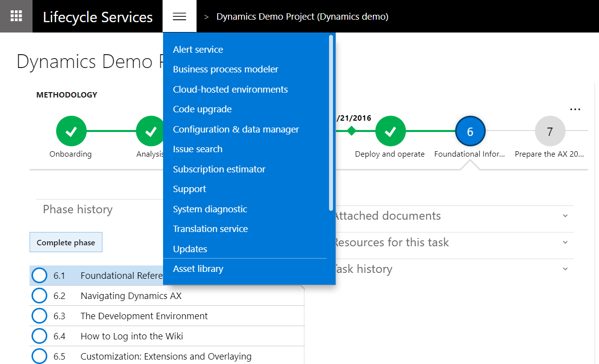The image size is (599, 364).
Task: Open Translation service
Action: 210,229
